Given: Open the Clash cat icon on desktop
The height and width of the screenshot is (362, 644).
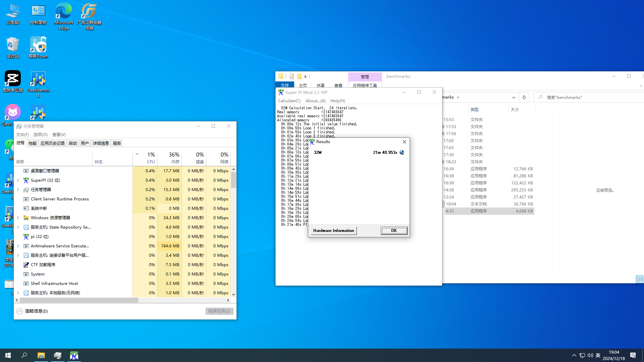Looking at the screenshot, I should (x=13, y=112).
